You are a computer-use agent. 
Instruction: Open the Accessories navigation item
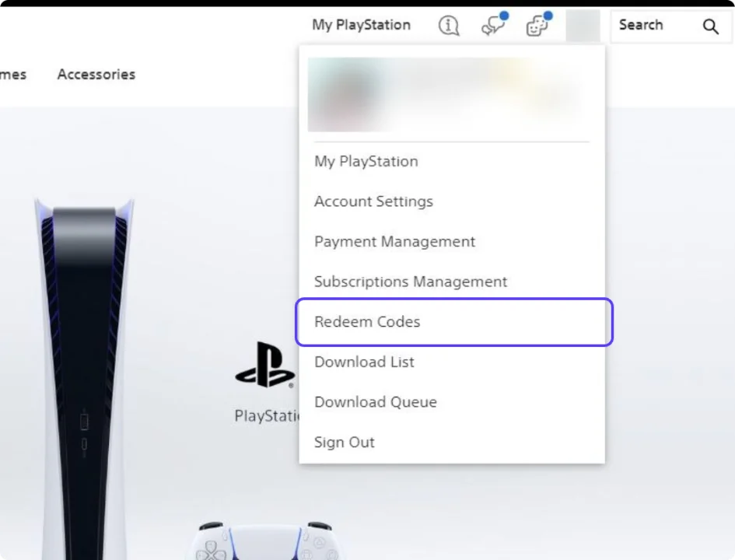96,74
